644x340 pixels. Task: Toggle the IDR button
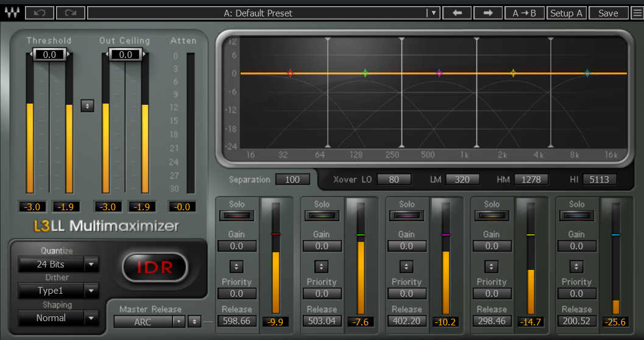pos(155,267)
